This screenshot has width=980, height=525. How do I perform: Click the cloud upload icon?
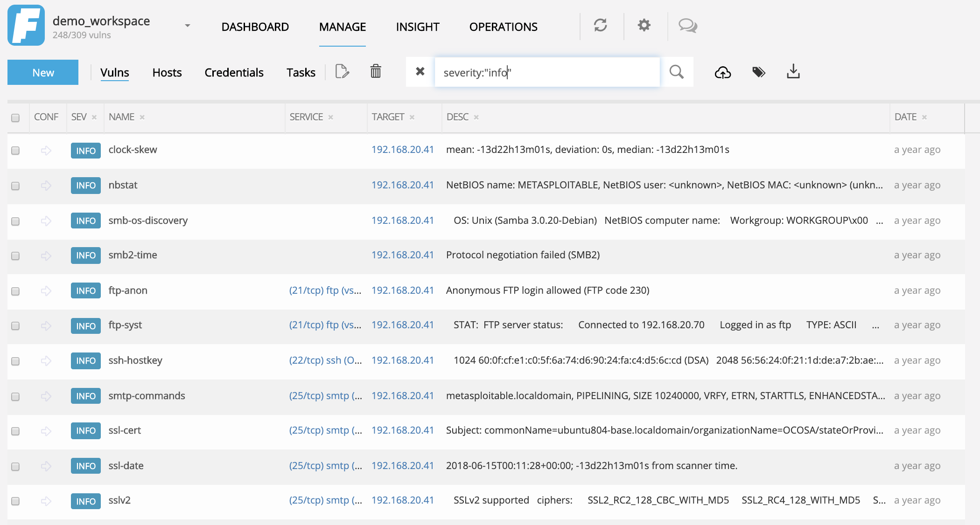(723, 72)
